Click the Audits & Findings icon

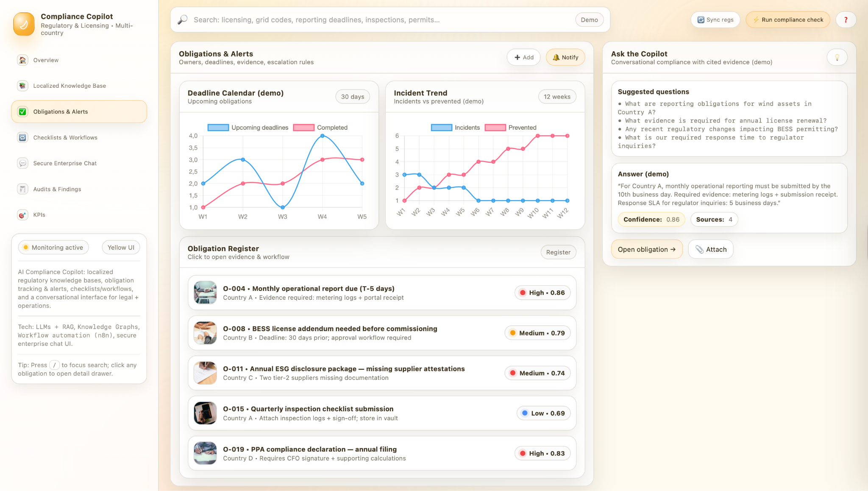click(x=22, y=189)
